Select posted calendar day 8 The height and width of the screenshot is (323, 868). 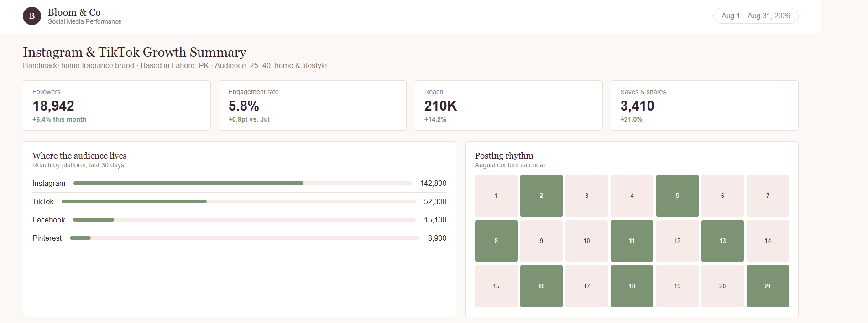pos(496,241)
